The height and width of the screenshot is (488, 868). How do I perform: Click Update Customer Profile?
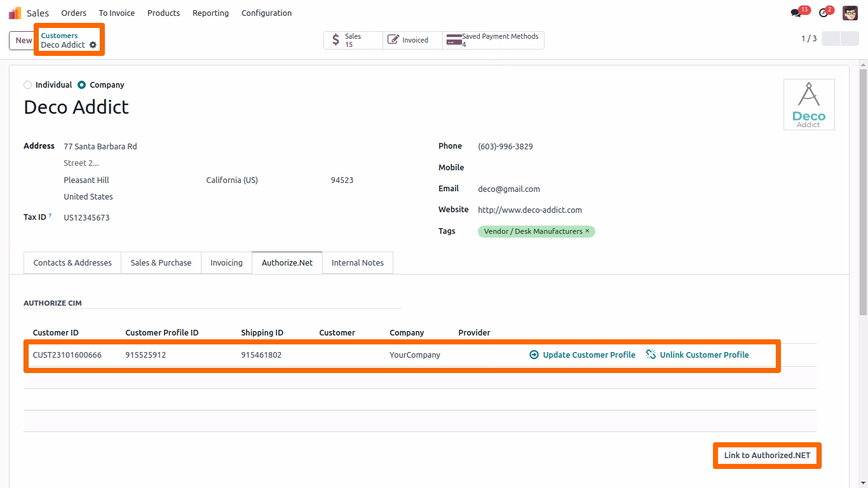[x=582, y=355]
